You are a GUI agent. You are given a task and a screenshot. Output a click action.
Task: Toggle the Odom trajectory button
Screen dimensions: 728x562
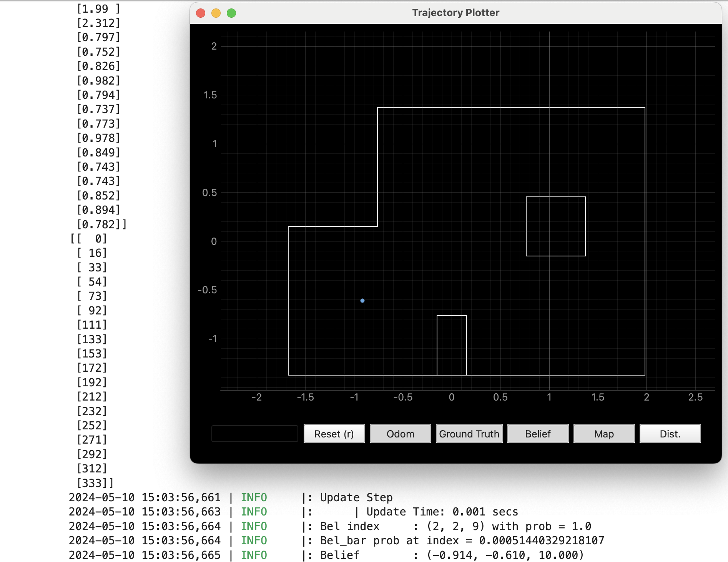coord(400,434)
